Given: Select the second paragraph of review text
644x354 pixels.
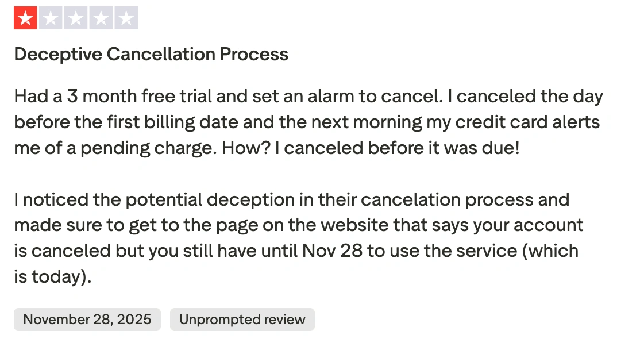Looking at the screenshot, I should point(299,238).
